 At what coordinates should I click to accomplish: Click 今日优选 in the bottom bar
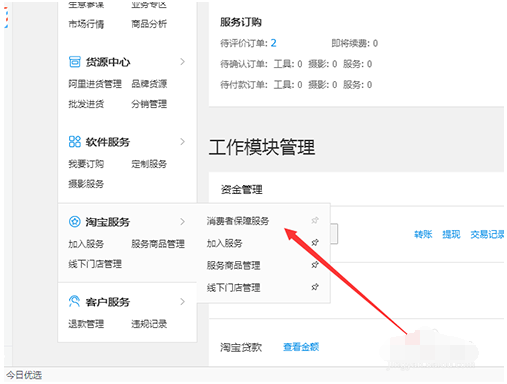(24, 375)
